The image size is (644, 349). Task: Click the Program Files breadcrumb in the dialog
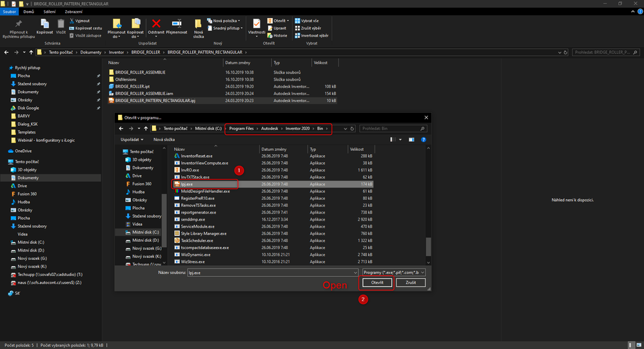(241, 128)
